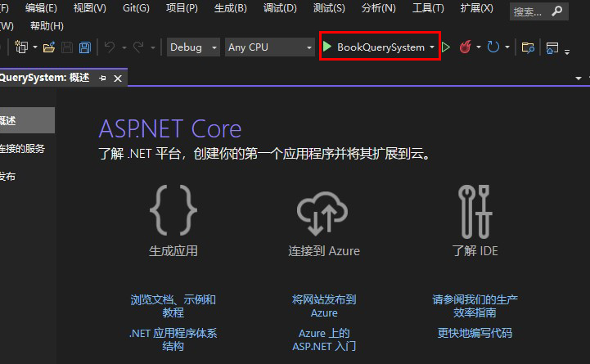Expand the Hot Reload options dropdown arrow
The height and width of the screenshot is (364, 590).
479,47
